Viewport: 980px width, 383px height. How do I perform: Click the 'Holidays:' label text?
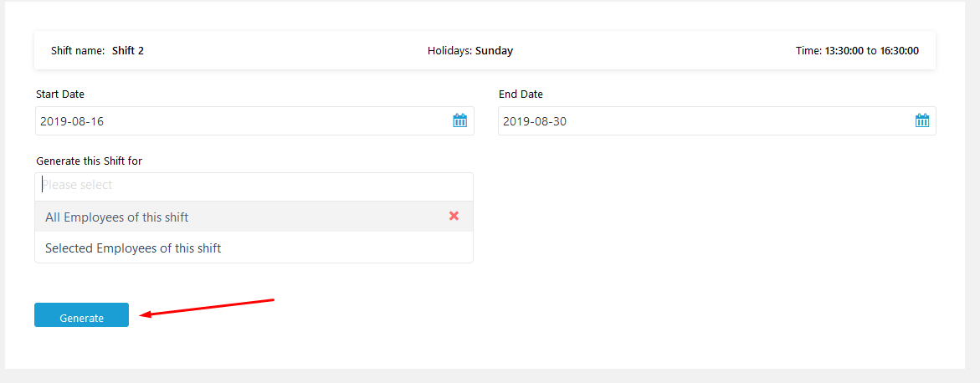(x=450, y=51)
